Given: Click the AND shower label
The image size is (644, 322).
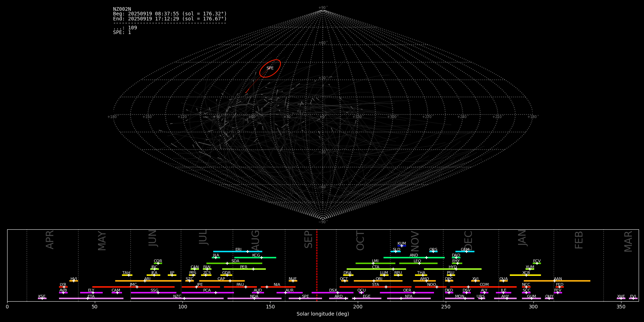Looking at the screenshot, I should tap(414, 255).
